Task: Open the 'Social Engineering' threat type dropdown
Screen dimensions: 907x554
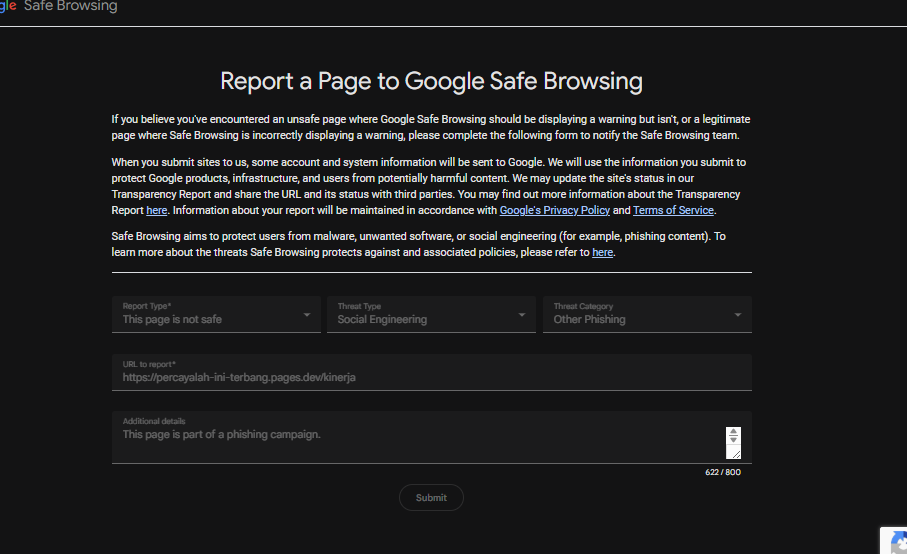Action: tap(431, 314)
